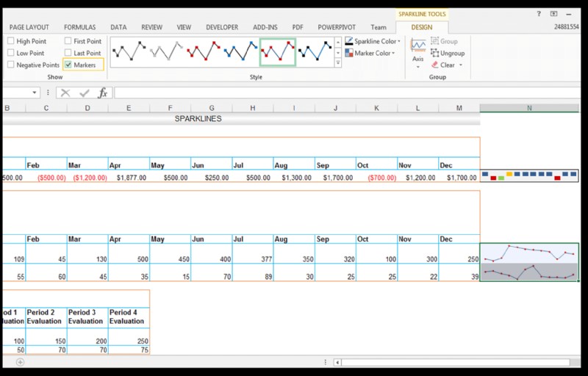Switch to the FORMULAS ribbon tab

click(79, 27)
